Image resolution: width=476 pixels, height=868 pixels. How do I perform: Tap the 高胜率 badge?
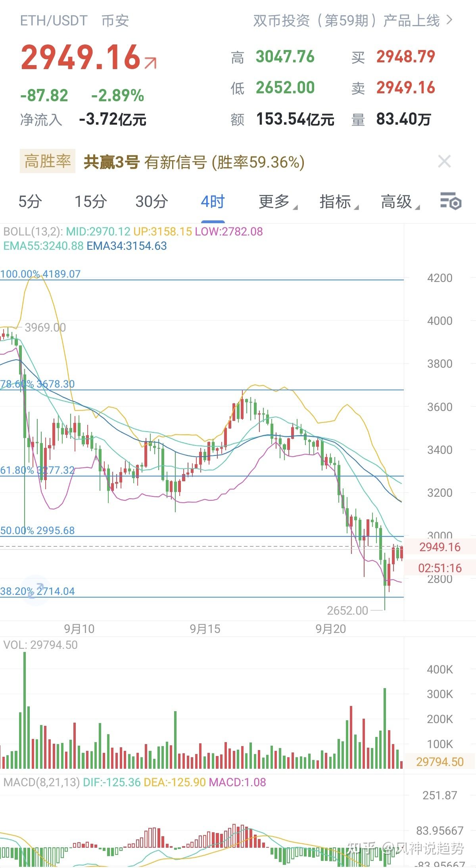click(47, 162)
